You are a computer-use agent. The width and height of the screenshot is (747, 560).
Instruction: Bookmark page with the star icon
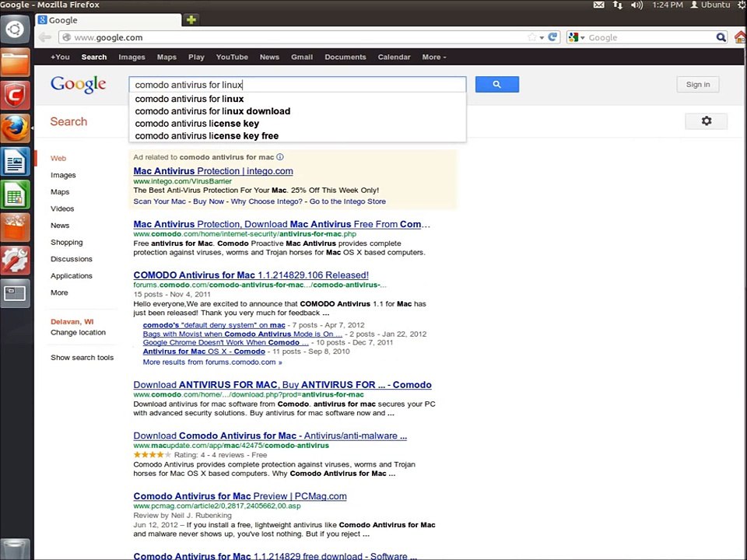(531, 37)
